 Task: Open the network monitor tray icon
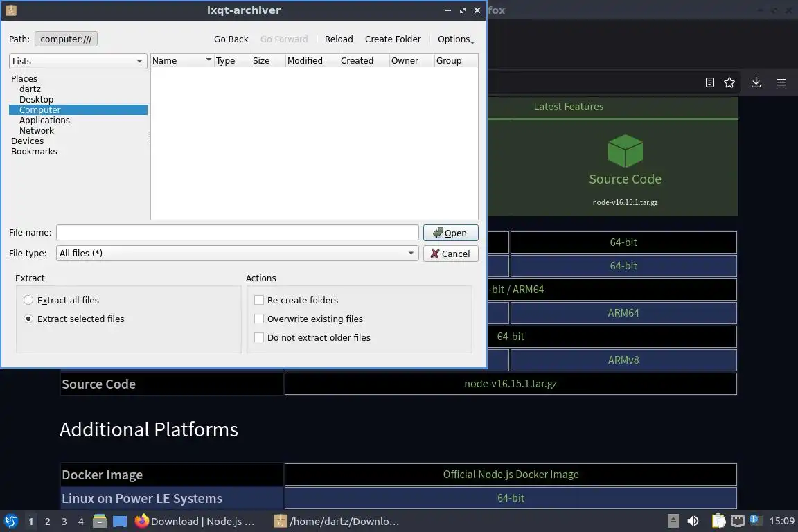pos(737,522)
